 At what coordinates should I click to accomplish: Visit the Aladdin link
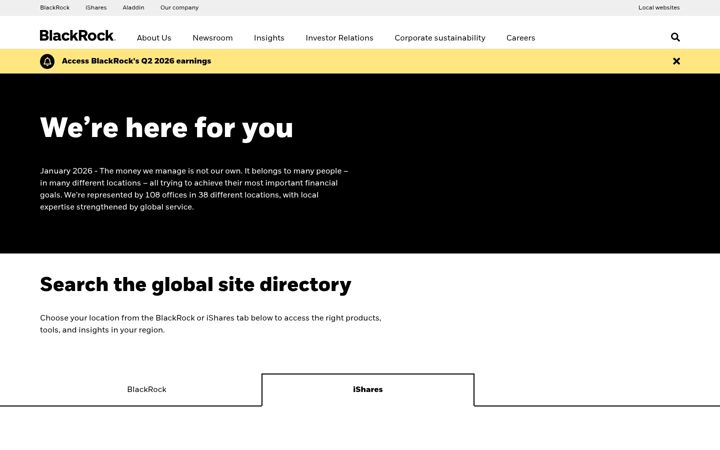[x=133, y=8]
